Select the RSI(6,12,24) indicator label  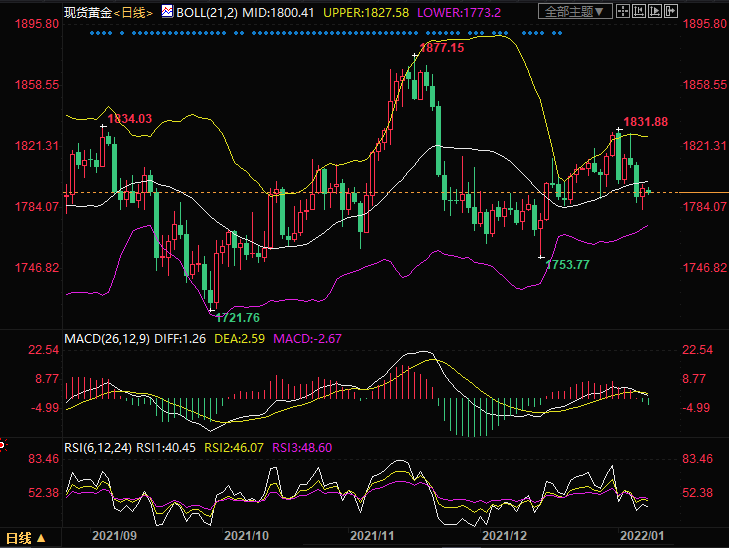99,449
